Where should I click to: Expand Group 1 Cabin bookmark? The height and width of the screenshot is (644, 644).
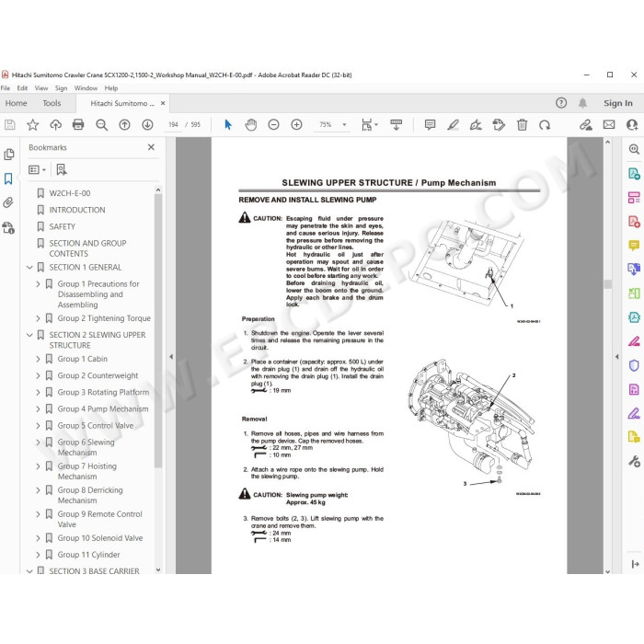click(x=38, y=359)
